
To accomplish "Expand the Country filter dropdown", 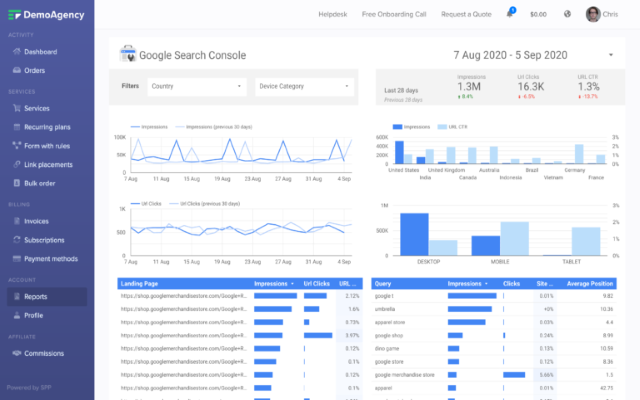I will pyautogui.click(x=197, y=86).
